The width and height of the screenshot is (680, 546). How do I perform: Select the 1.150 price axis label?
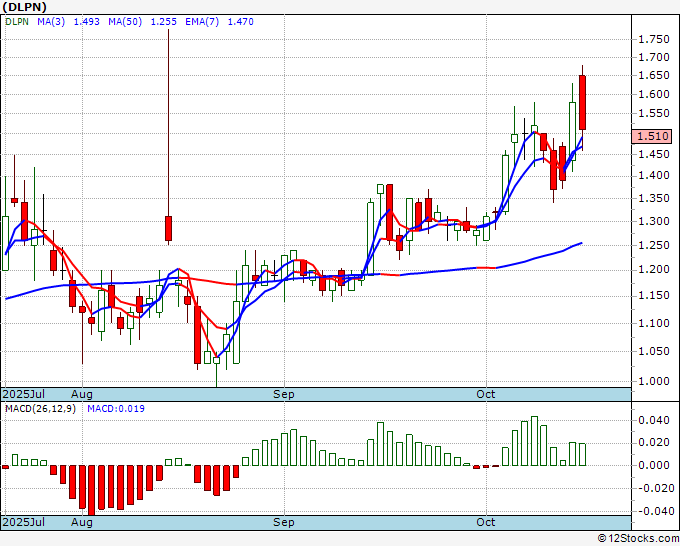pos(654,296)
